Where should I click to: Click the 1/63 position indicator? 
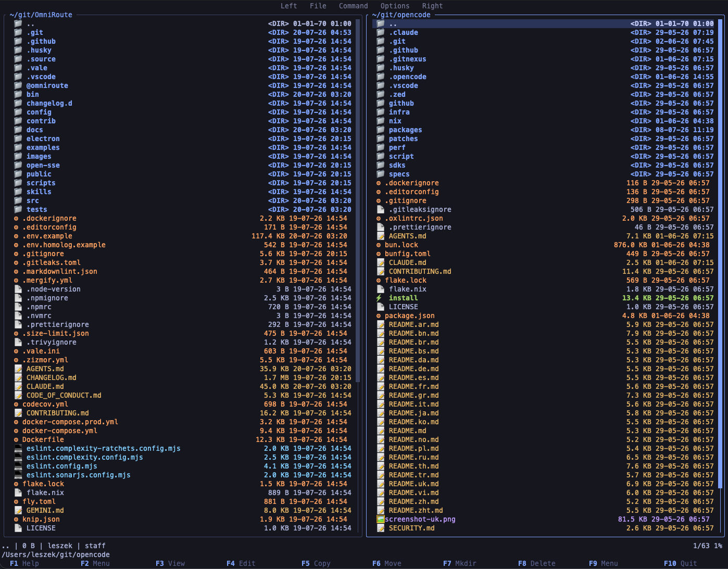[701, 546]
